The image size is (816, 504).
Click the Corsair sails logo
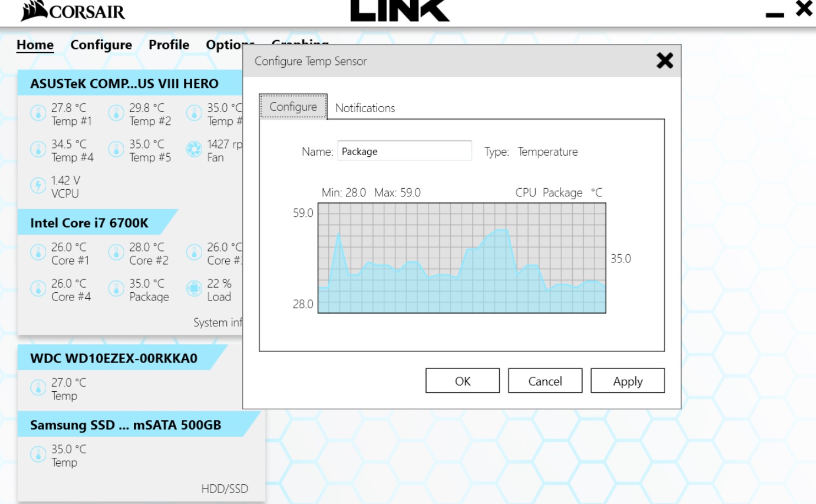34,11
